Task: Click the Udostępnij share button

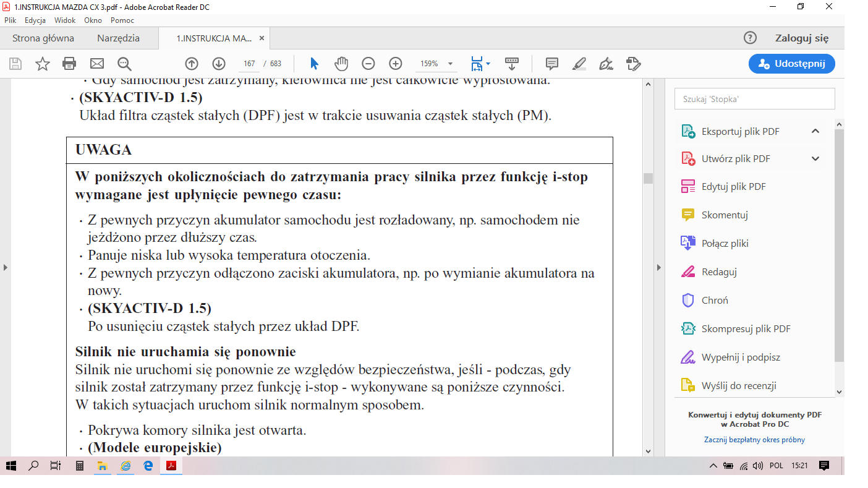Action: [791, 64]
